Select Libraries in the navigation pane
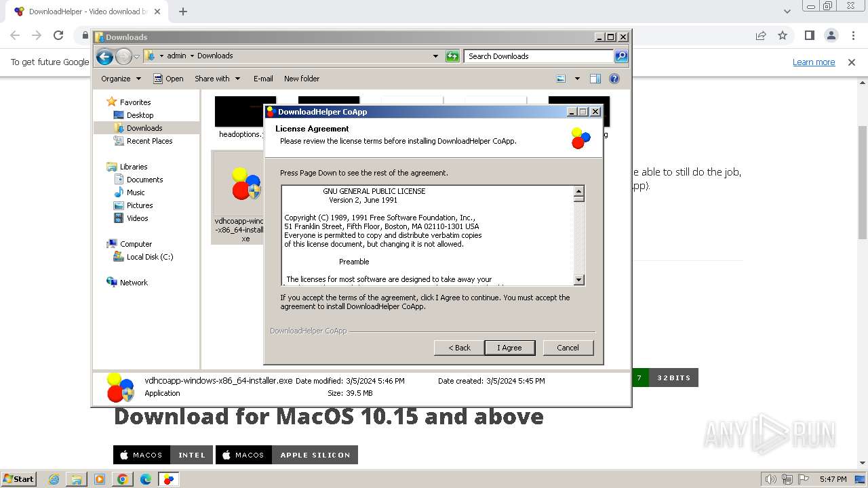Viewport: 868px width, 488px height. [134, 167]
